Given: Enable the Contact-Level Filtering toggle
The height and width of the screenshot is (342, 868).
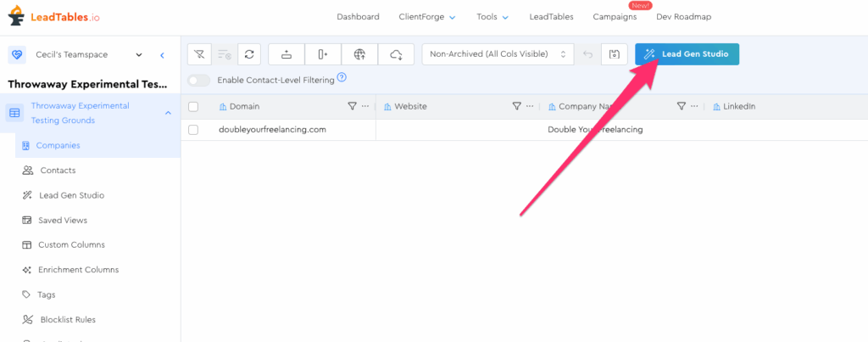Looking at the screenshot, I should [x=199, y=80].
